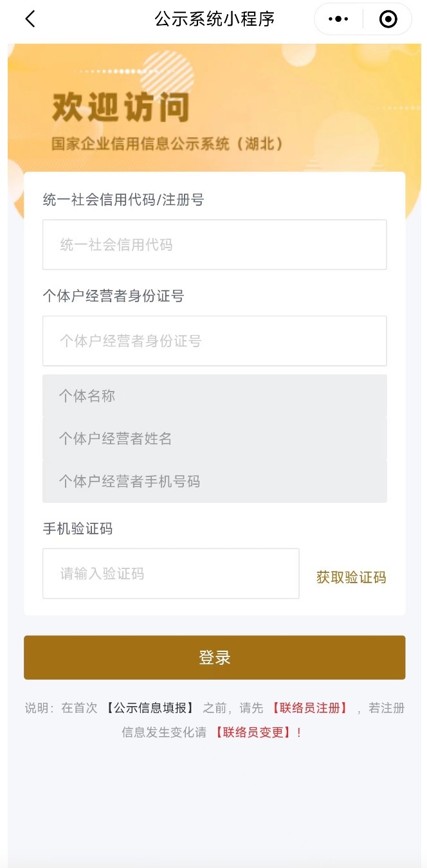Click the 公示系统小程序 page title
This screenshot has height=868, width=427.
(214, 19)
